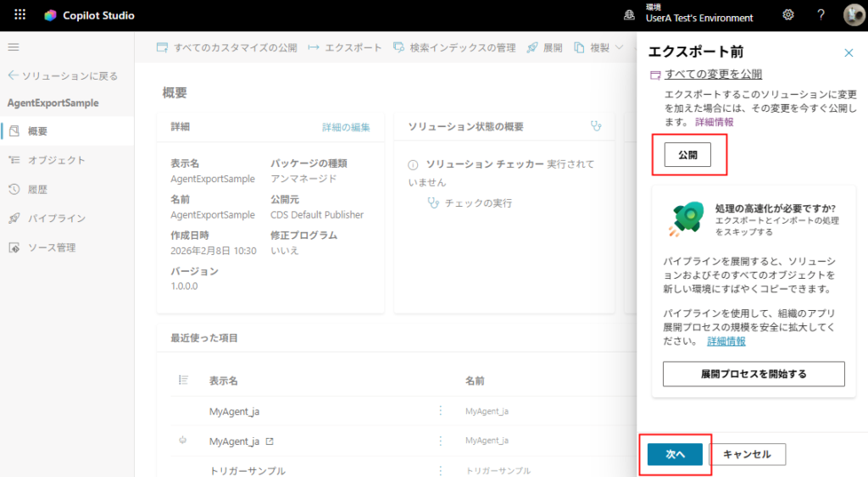Open the user profile avatar
868x477 pixels.
[853, 15]
